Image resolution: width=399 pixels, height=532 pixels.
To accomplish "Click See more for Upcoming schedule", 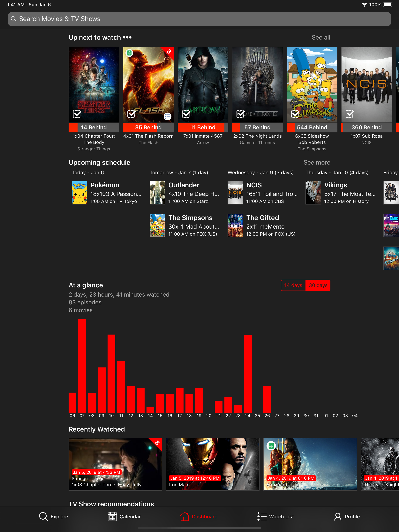I will click(317, 163).
